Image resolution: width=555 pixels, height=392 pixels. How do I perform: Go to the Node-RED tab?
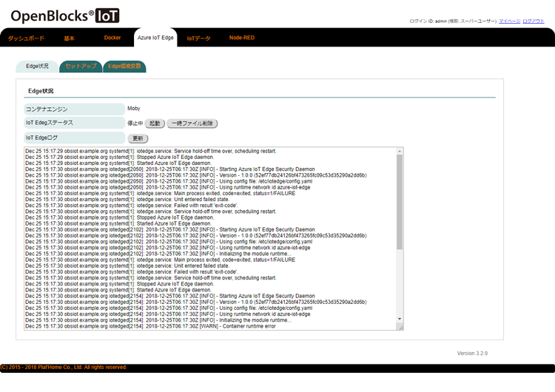(242, 38)
